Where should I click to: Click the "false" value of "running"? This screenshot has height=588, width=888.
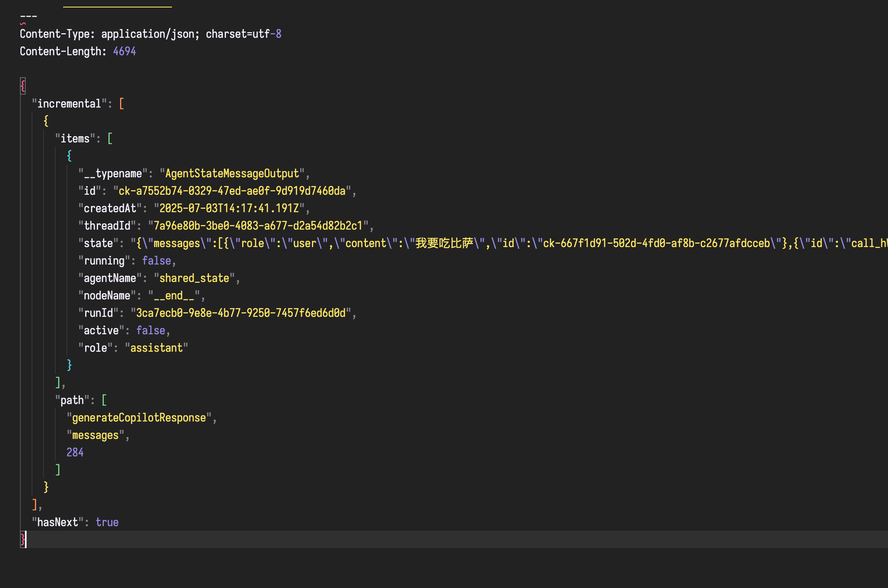[157, 261]
